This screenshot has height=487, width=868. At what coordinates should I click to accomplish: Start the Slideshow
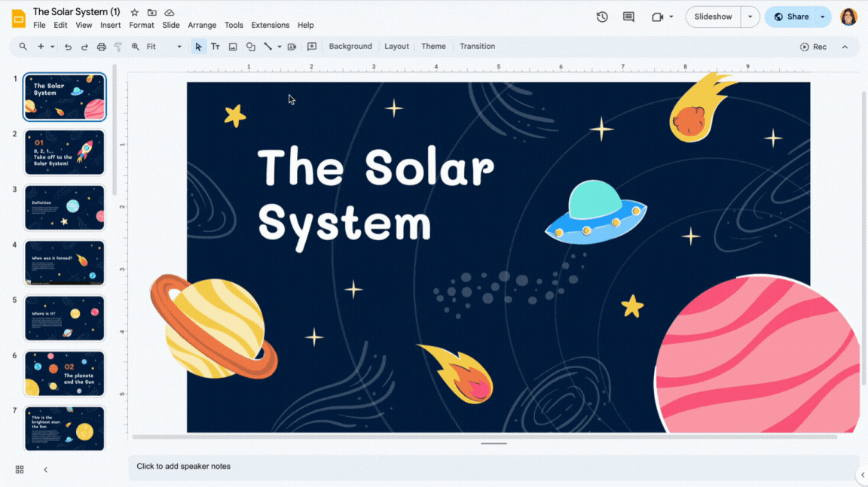pyautogui.click(x=714, y=17)
